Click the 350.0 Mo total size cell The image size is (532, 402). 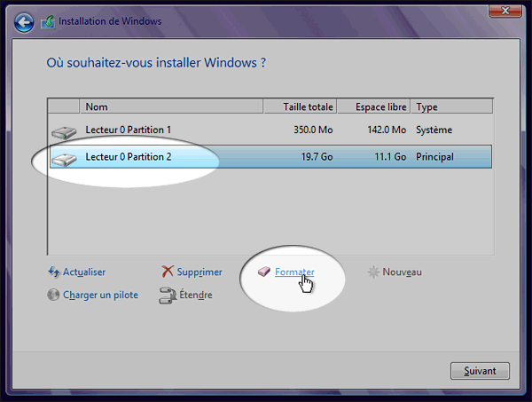[313, 130]
